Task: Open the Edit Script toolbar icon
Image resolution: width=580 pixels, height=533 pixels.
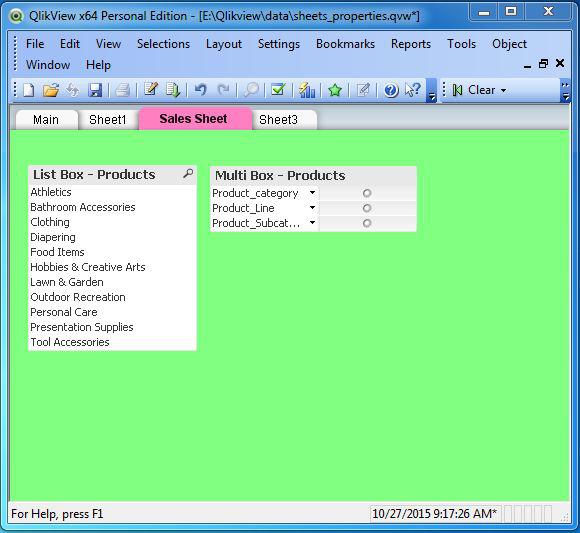Action: click(x=151, y=90)
